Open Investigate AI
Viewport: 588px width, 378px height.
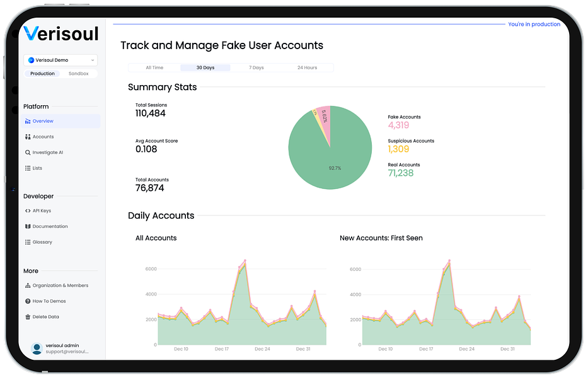click(61, 152)
